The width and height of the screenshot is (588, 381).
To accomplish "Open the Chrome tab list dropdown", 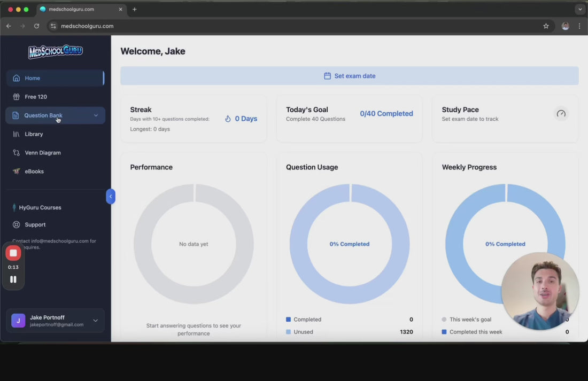I will 580,9.
